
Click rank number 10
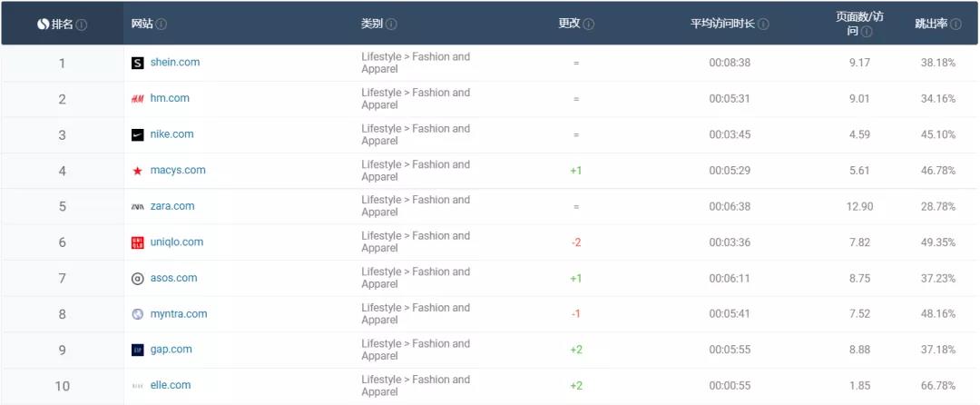point(63,386)
